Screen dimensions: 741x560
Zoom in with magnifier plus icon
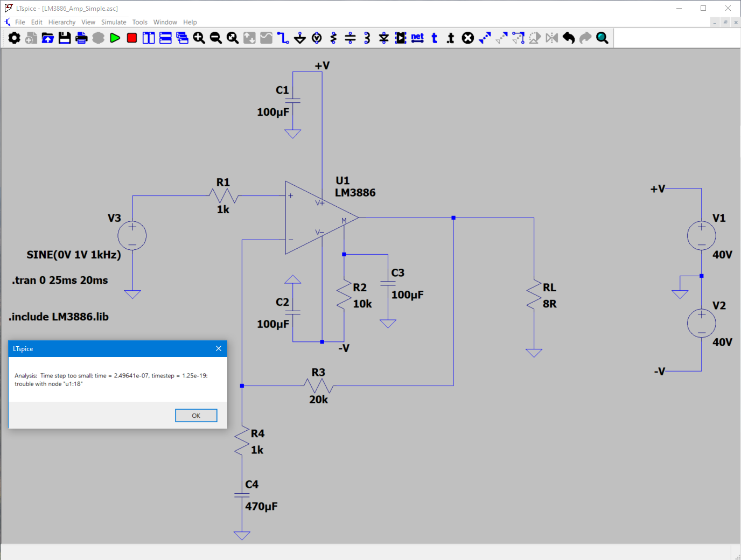click(x=199, y=38)
